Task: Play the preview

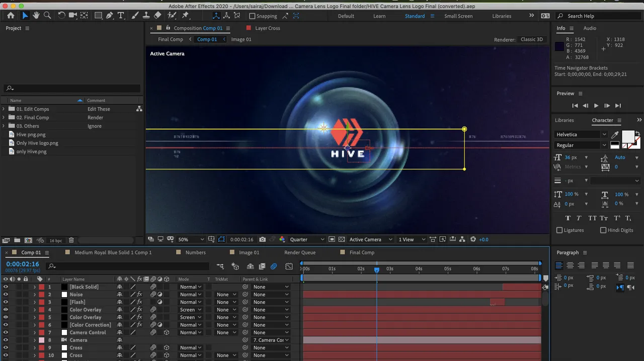Action: tap(596, 106)
